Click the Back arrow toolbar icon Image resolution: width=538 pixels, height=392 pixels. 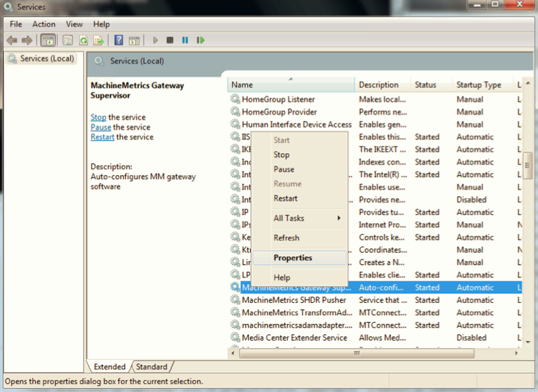pos(12,41)
